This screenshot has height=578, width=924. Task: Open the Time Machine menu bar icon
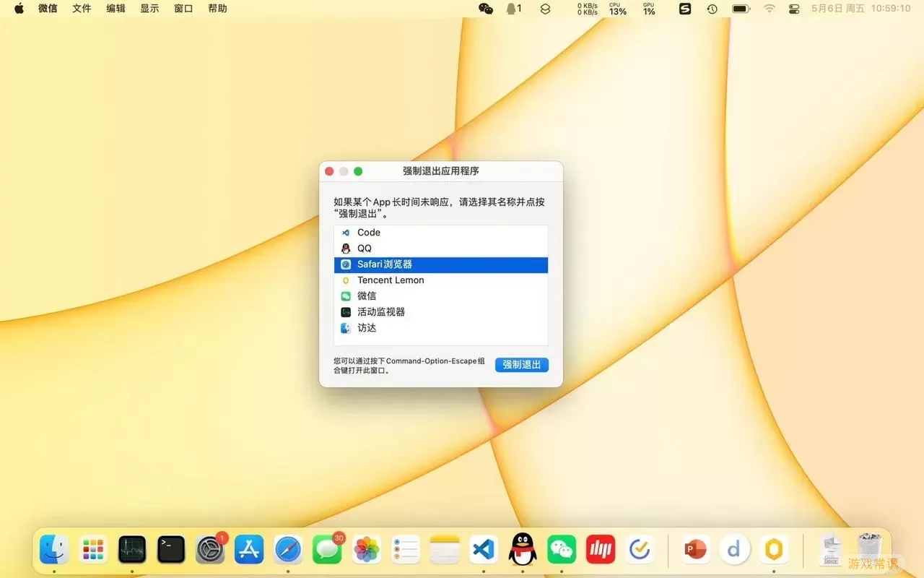point(712,9)
